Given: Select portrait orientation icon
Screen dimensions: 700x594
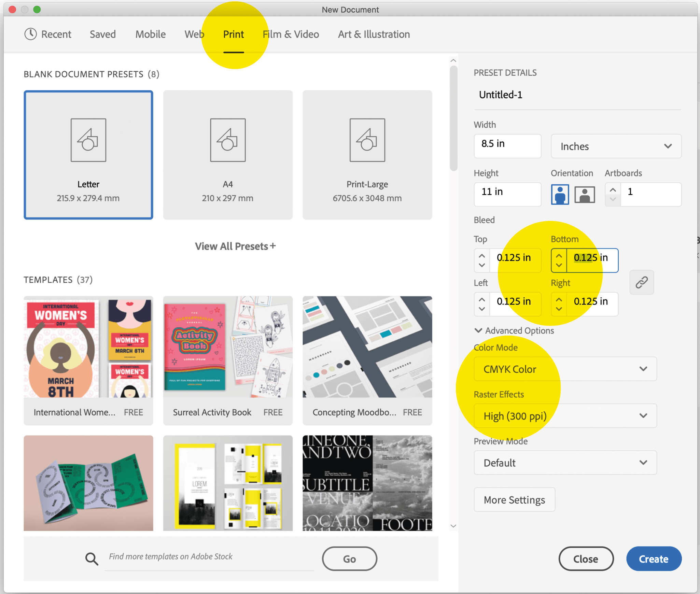Looking at the screenshot, I should 560,194.
